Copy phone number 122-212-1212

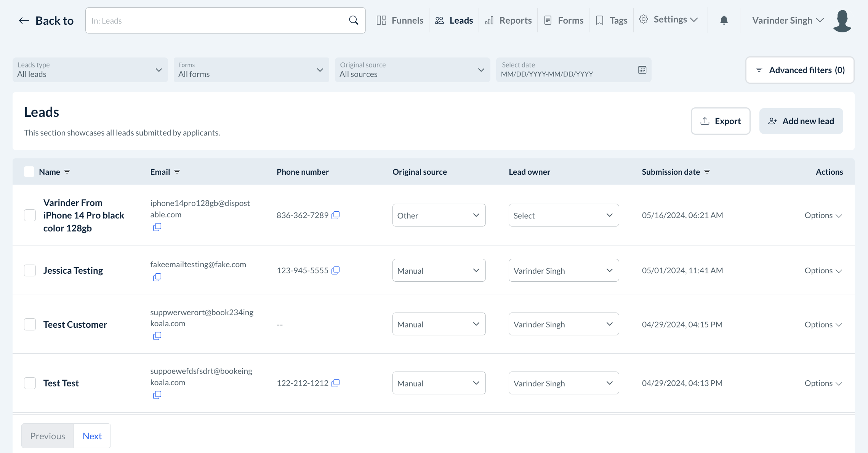[336, 383]
